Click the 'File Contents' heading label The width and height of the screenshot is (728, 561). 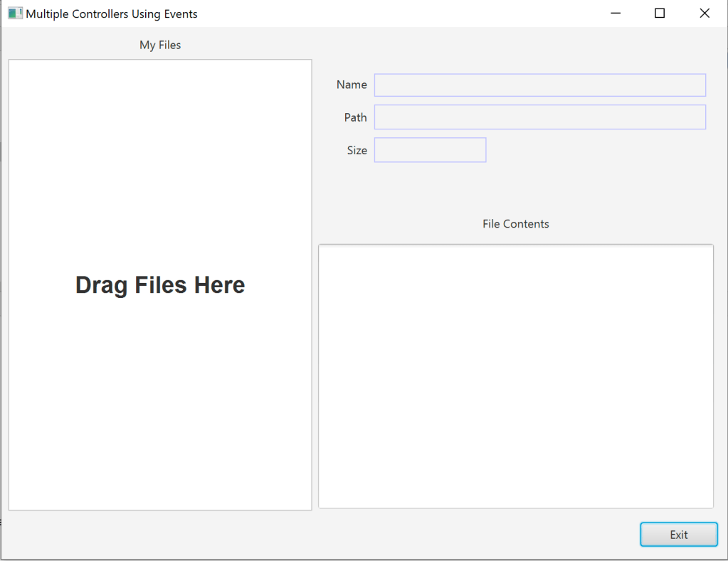[x=515, y=224]
